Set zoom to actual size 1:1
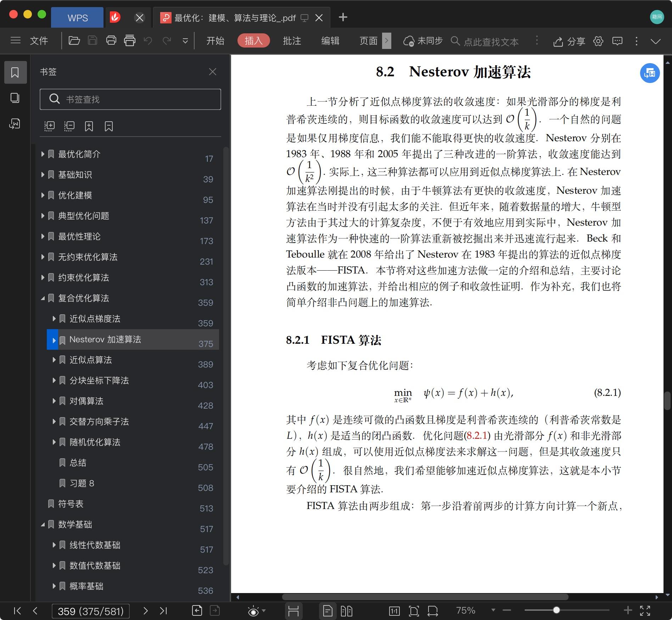This screenshot has height=620, width=672. (x=394, y=611)
